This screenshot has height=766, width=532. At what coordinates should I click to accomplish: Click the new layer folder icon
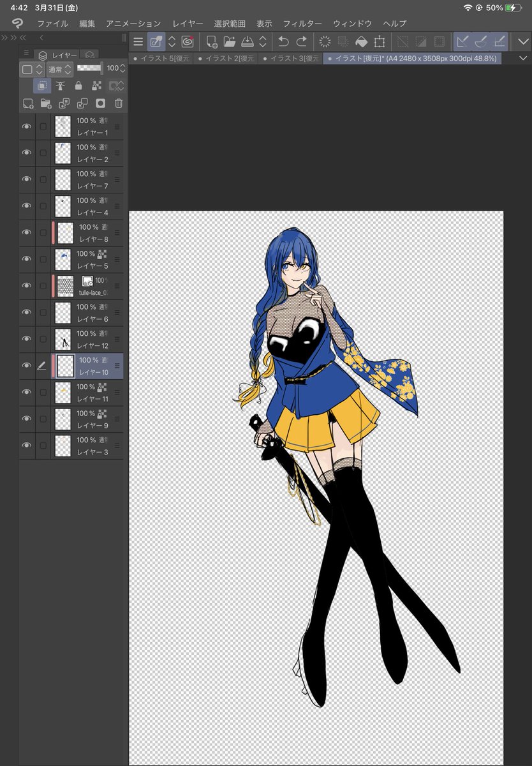(46, 103)
